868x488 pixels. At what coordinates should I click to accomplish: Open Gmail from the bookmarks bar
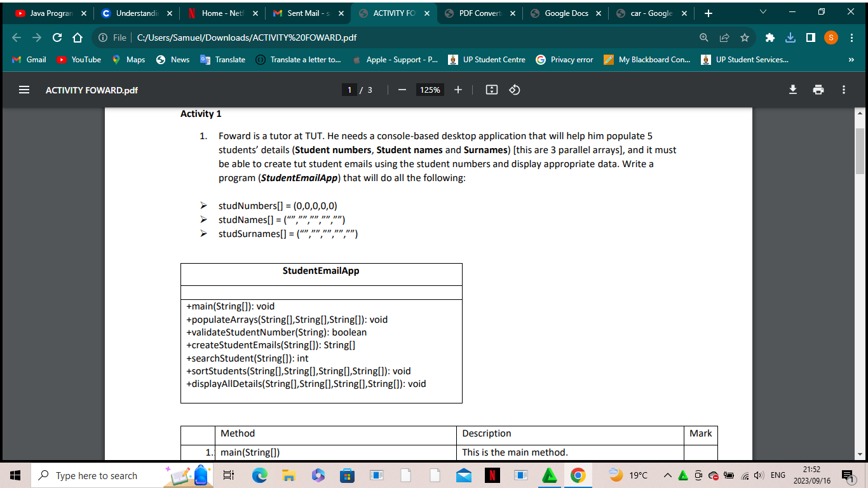pos(29,59)
